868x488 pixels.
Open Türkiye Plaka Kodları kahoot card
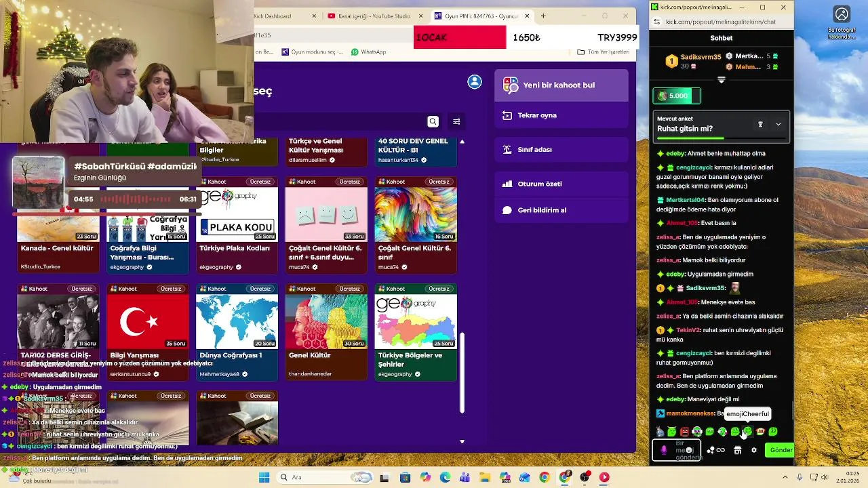tap(237, 224)
